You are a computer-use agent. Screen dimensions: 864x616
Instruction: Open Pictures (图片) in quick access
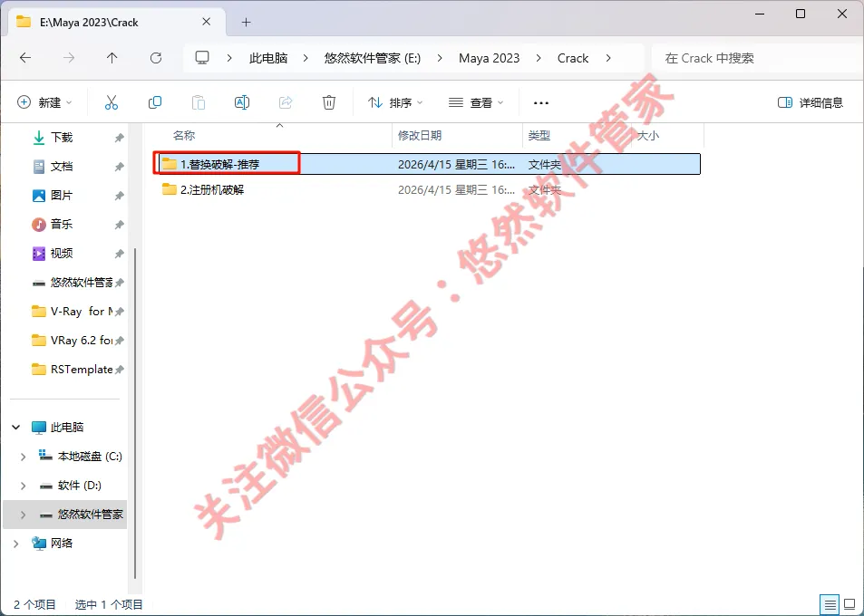[62, 196]
